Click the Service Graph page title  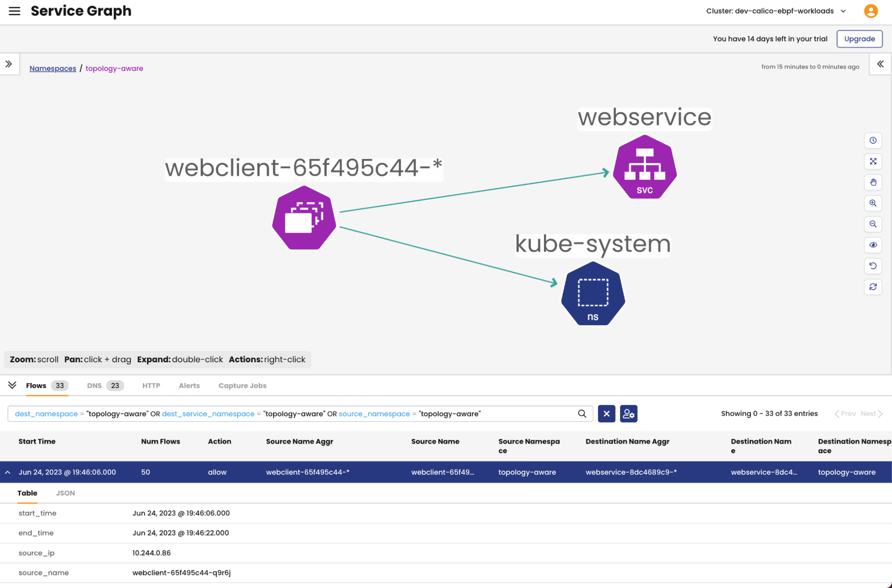pyautogui.click(x=81, y=11)
